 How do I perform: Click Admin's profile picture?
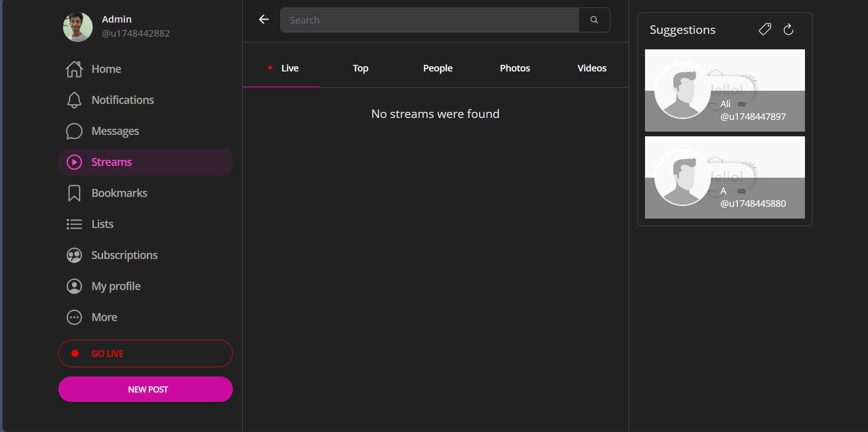(x=78, y=27)
